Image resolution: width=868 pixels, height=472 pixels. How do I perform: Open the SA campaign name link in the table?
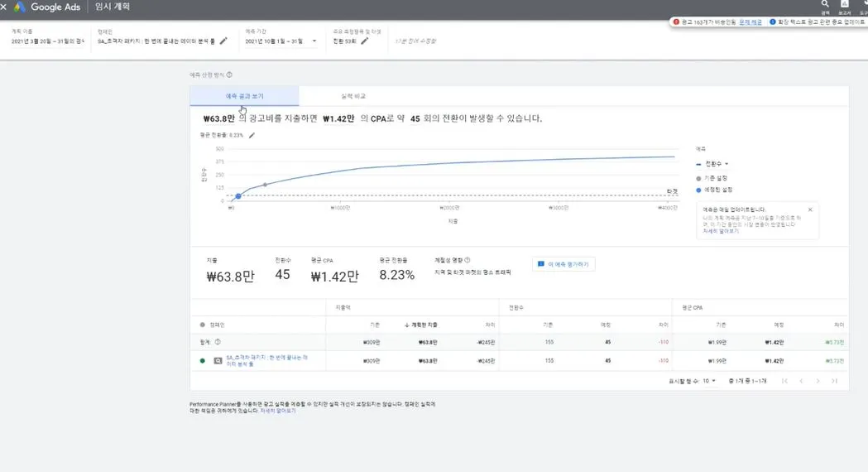pos(266,361)
